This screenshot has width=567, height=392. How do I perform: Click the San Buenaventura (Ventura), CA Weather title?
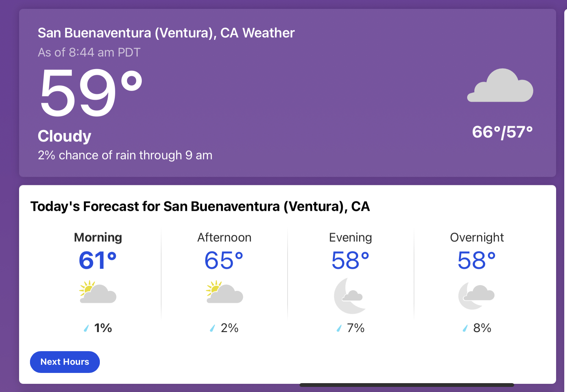click(x=166, y=33)
